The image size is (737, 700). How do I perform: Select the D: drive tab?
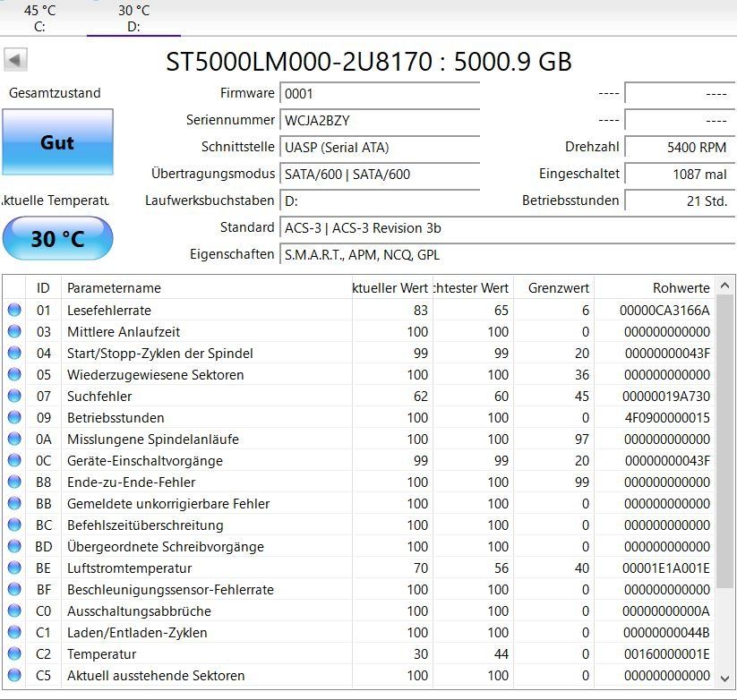134,18
